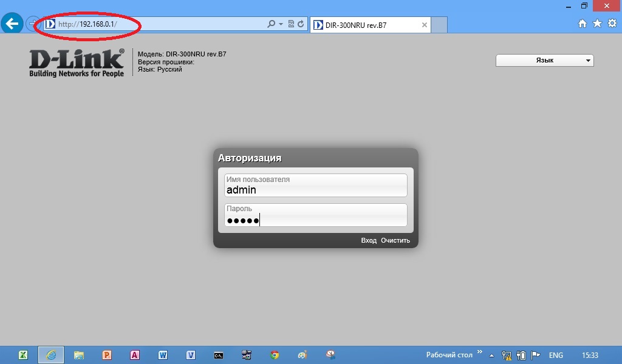Open Word from the taskbar
The width and height of the screenshot is (622, 364).
163,355
